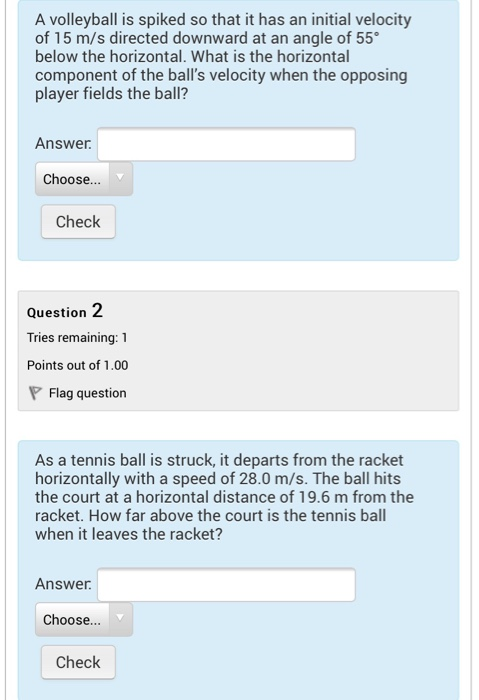479x700 pixels.
Task: Click the flag icon beside Flag question
Action: click(x=35, y=393)
